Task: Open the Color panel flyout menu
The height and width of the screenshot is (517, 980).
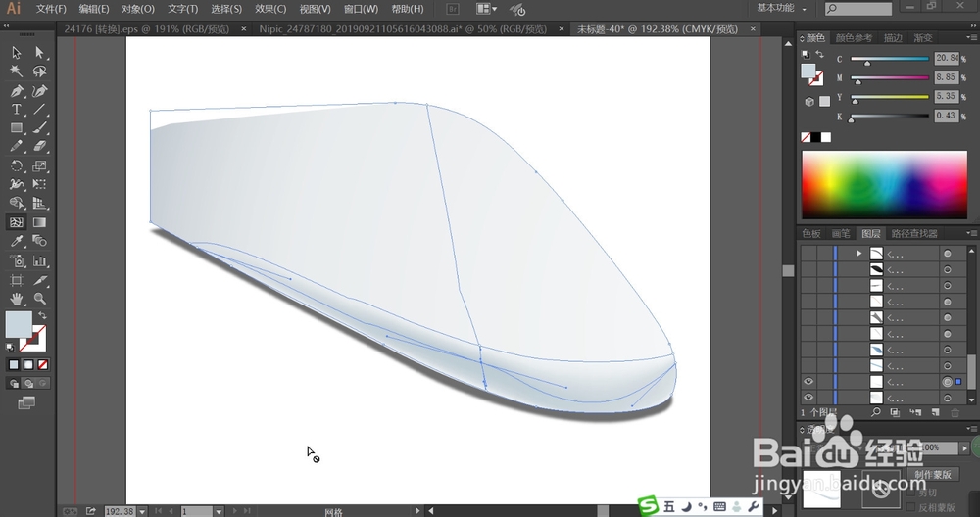Action: click(x=971, y=37)
